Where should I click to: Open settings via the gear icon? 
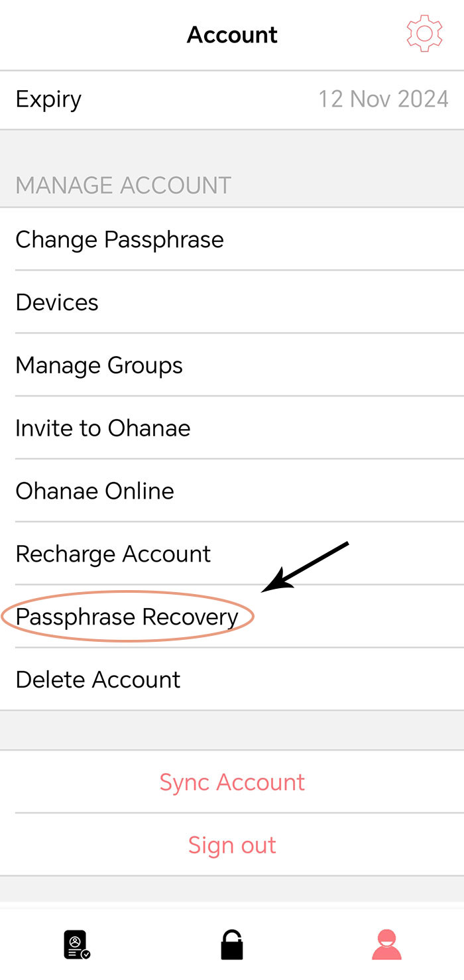(424, 33)
